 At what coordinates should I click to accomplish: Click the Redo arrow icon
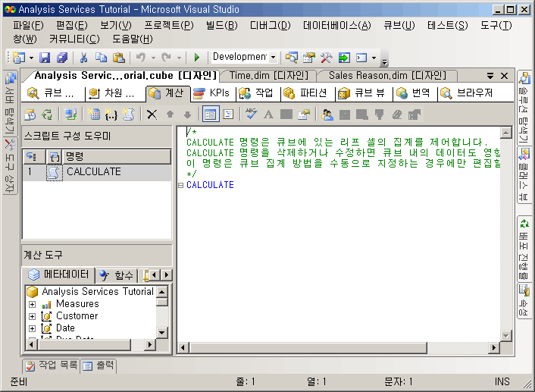167,58
